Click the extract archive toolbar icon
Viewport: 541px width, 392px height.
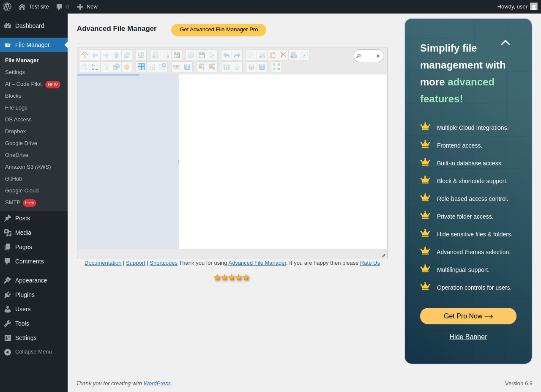click(x=202, y=67)
